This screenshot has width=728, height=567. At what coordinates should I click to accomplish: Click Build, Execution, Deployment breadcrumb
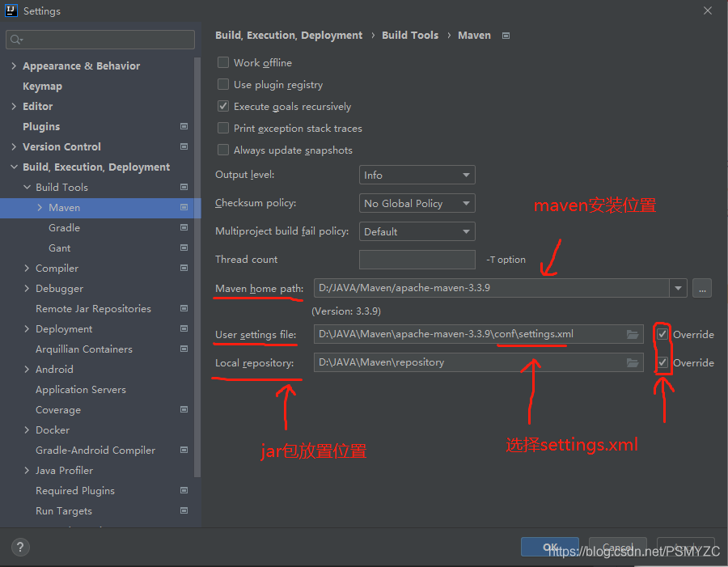289,36
